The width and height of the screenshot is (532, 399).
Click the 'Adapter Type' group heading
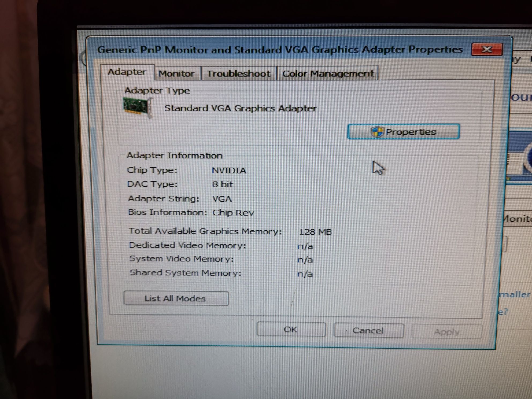tap(157, 91)
